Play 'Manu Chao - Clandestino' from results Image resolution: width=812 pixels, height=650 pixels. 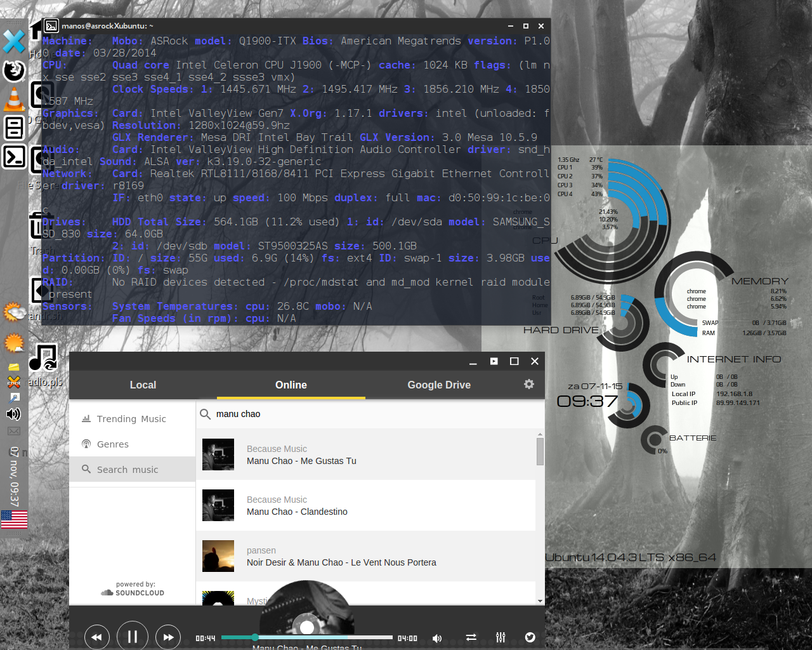click(366, 505)
